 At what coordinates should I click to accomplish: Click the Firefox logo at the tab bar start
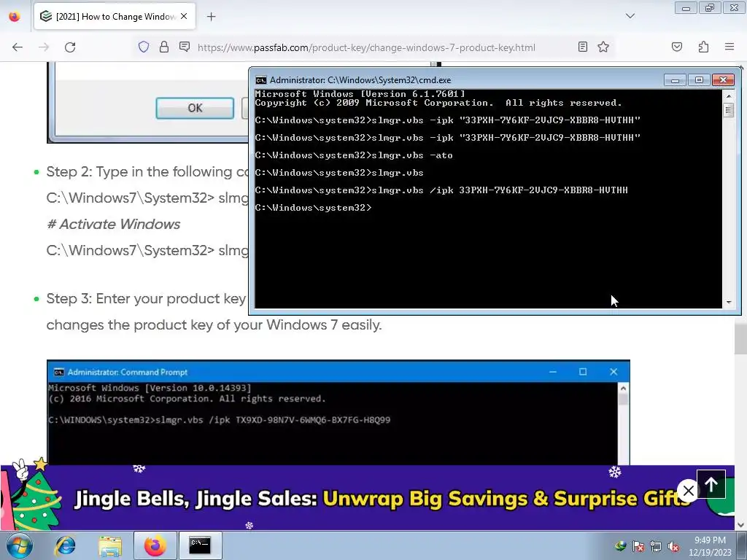tap(15, 17)
